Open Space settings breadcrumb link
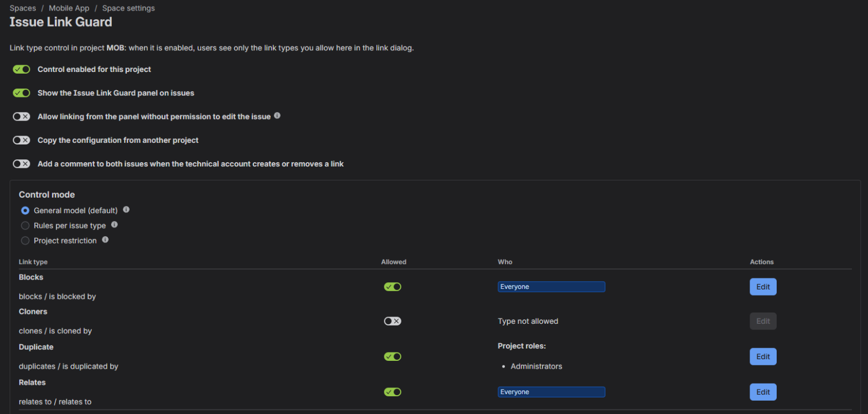Image resolution: width=868 pixels, height=414 pixels. [128, 8]
